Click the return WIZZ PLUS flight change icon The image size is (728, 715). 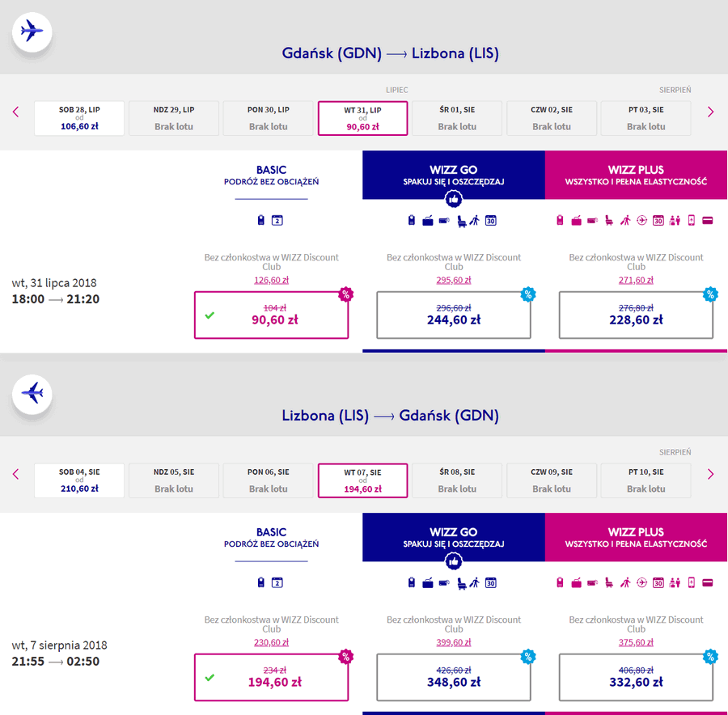[x=641, y=582]
